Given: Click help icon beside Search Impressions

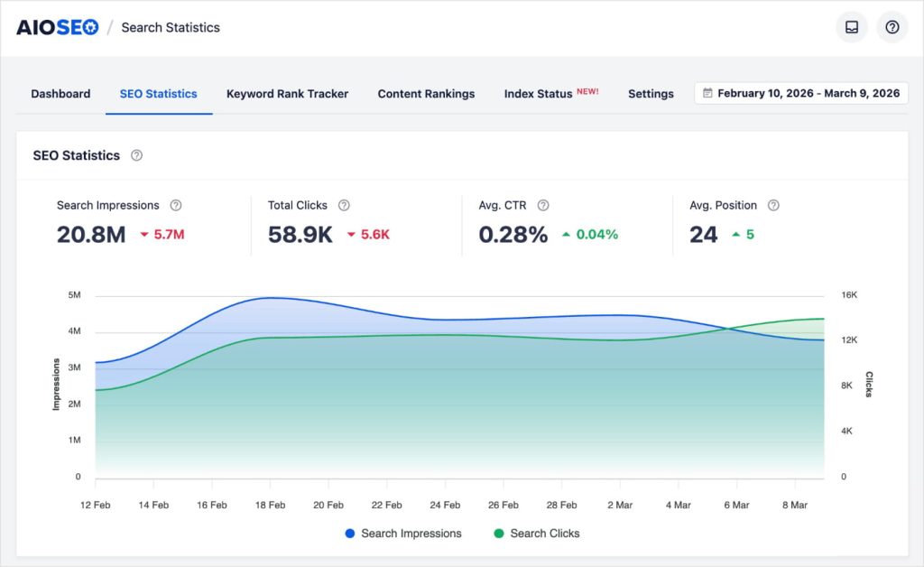Looking at the screenshot, I should [176, 205].
